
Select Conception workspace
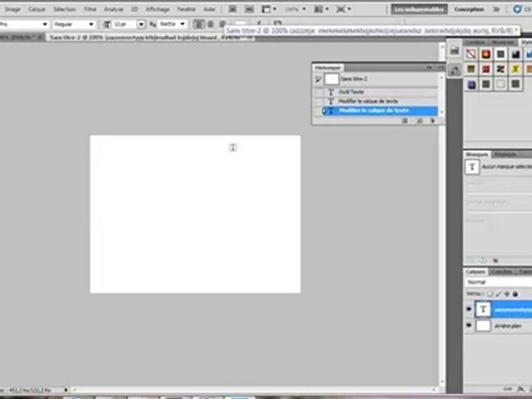coord(469,9)
